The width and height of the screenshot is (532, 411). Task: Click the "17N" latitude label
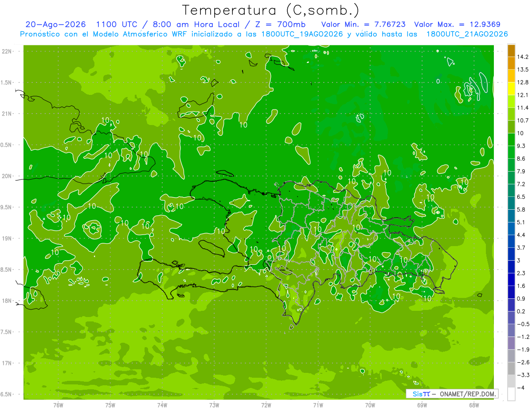click(7, 363)
